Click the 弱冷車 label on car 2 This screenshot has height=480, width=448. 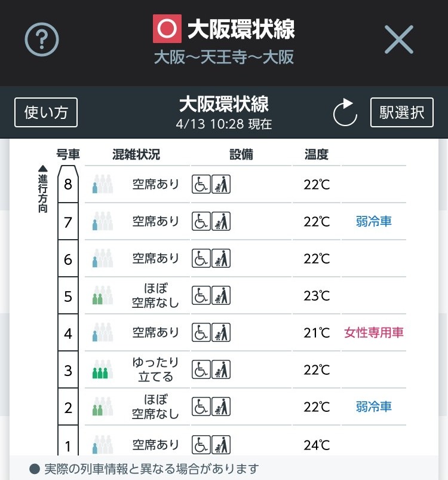coord(374,406)
